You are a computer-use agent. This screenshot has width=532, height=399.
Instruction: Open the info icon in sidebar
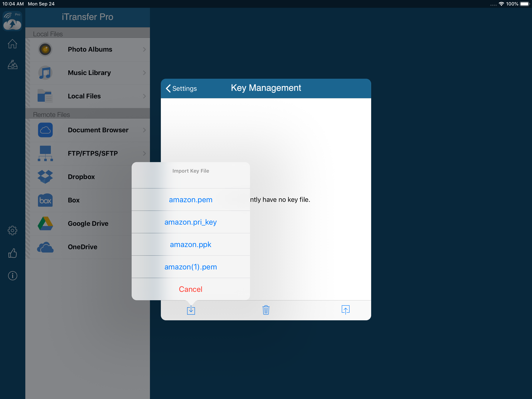click(12, 275)
